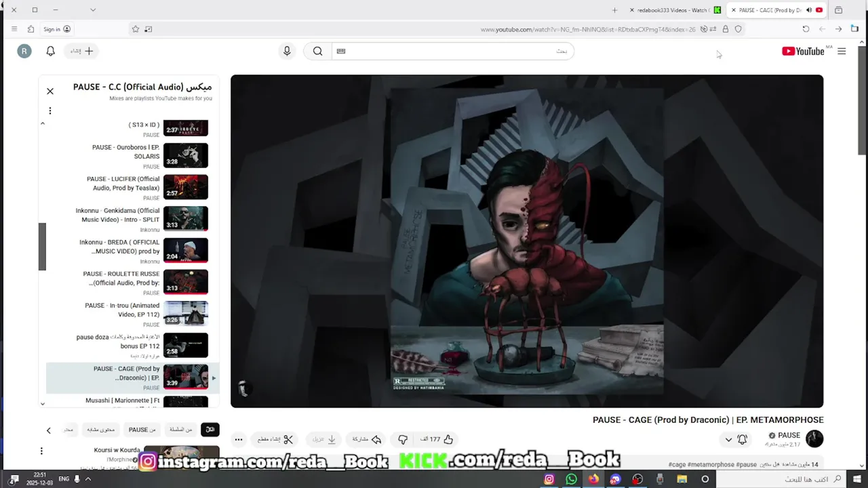Viewport: 868px width, 488px height.
Task: Play pause doza bonus EP 112
Action: 132,346
